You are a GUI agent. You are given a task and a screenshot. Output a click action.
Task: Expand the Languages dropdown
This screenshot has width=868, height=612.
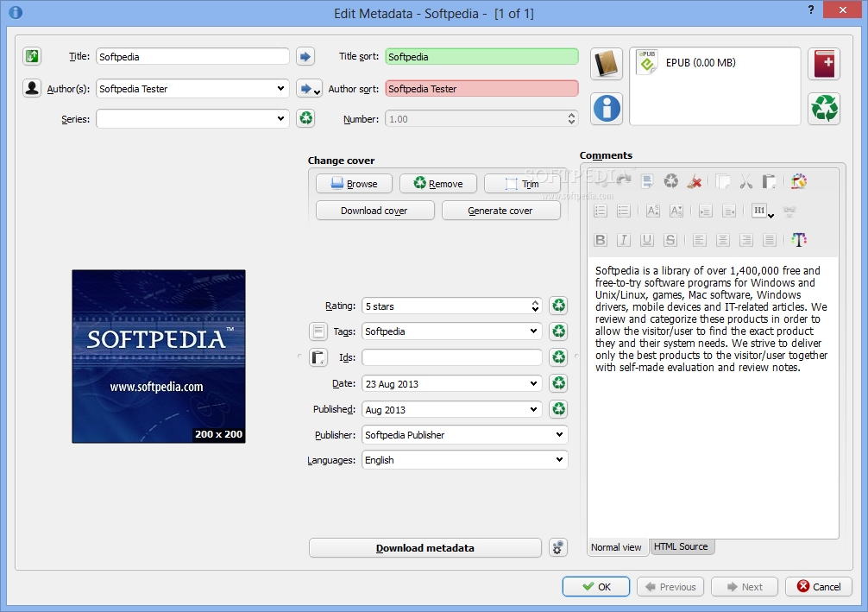click(559, 460)
